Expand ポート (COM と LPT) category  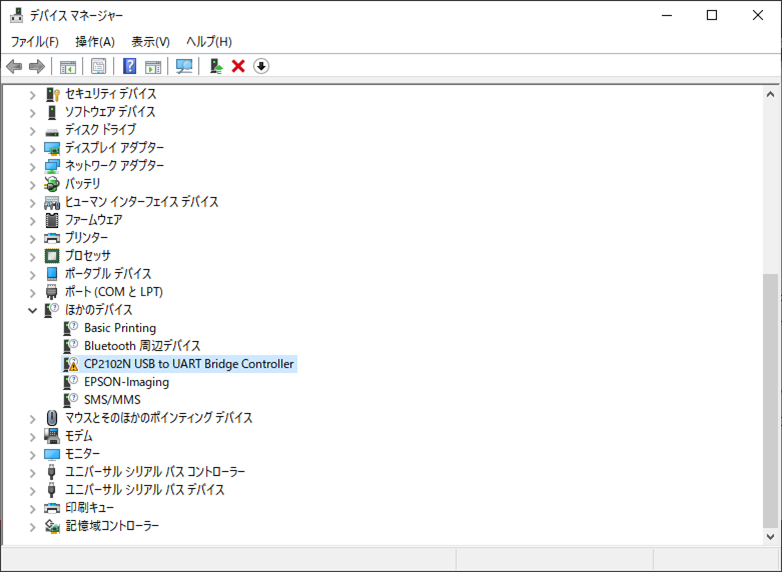click(32, 293)
